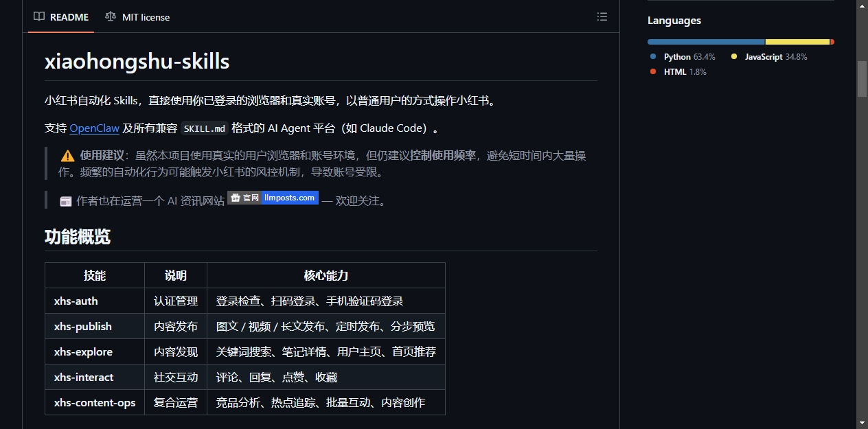Click the Languages sidebar heading
The height and width of the screenshot is (429, 868).
674,21
